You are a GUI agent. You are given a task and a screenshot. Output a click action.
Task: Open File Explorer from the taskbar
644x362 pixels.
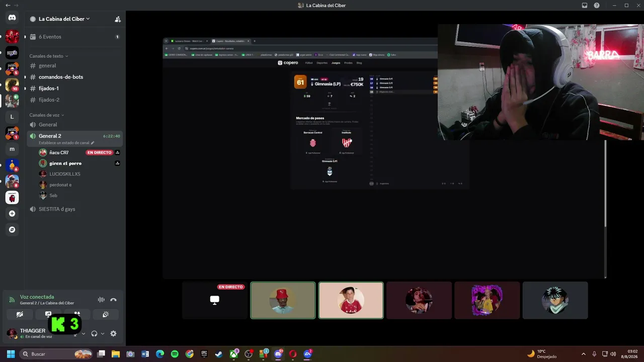[116, 354]
